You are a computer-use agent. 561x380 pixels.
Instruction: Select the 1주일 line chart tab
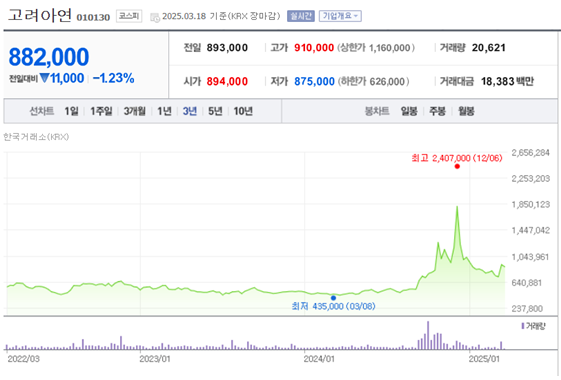pyautogui.click(x=101, y=111)
